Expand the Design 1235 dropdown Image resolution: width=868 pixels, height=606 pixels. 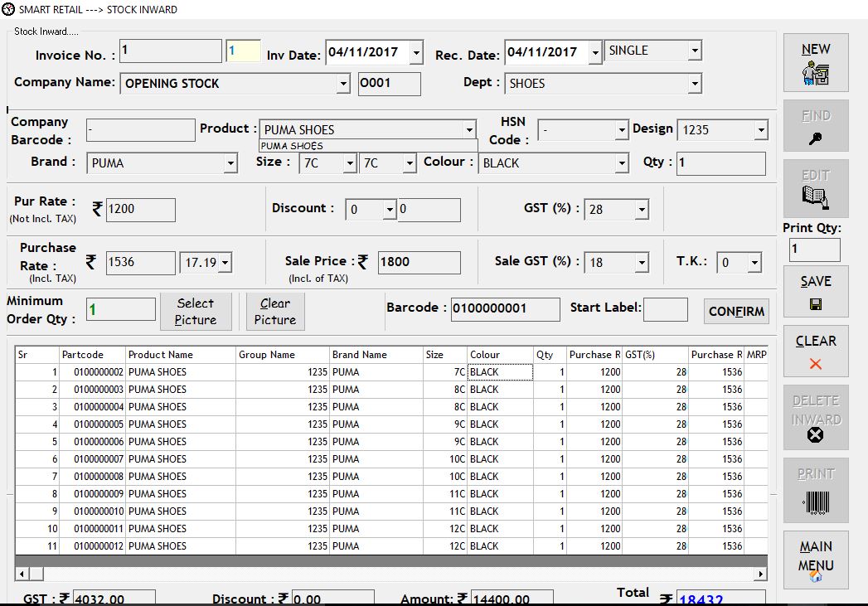tap(761, 130)
